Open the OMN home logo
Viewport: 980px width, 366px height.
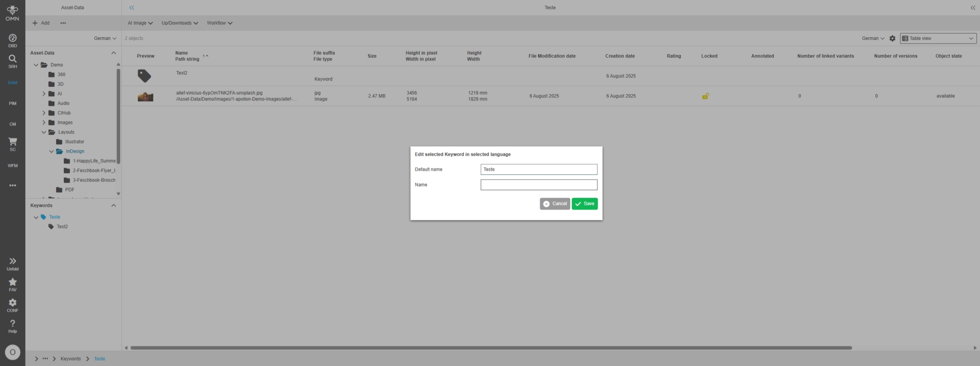point(13,13)
